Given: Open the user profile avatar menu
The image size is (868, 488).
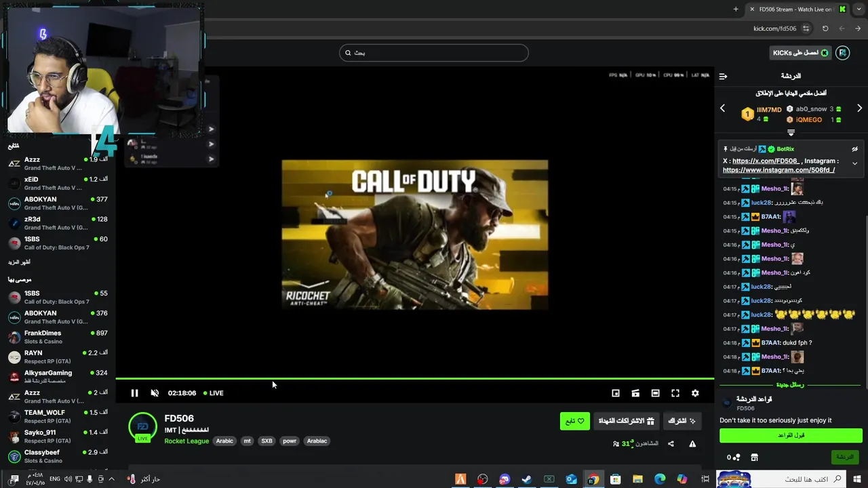Looking at the screenshot, I should tap(843, 53).
